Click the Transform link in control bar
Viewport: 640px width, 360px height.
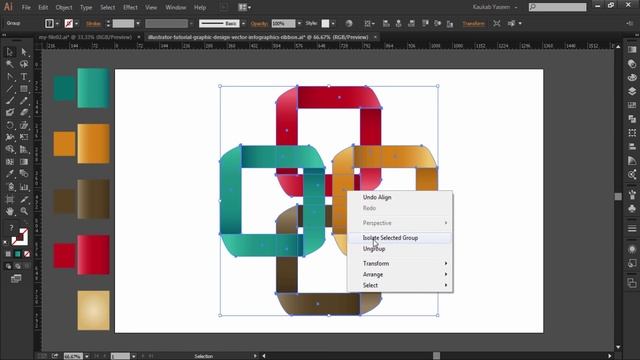473,24
